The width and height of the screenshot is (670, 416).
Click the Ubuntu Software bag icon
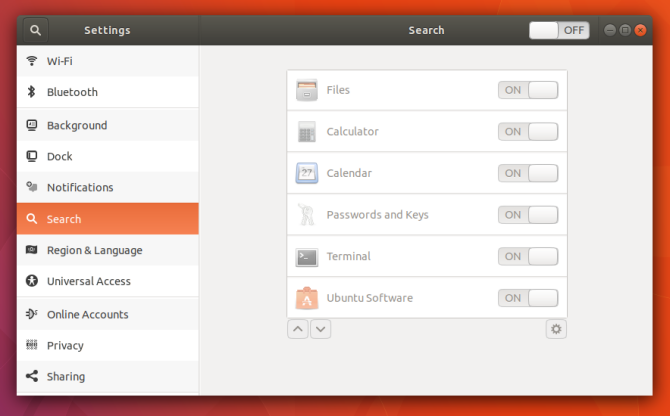tap(306, 298)
